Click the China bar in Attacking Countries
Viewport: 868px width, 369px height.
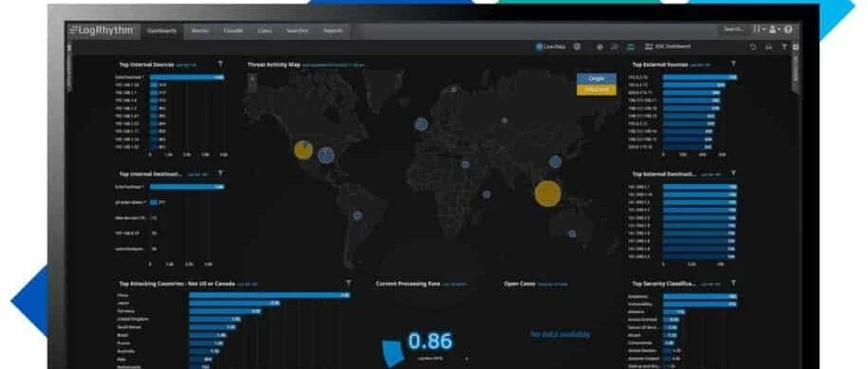[269, 295]
